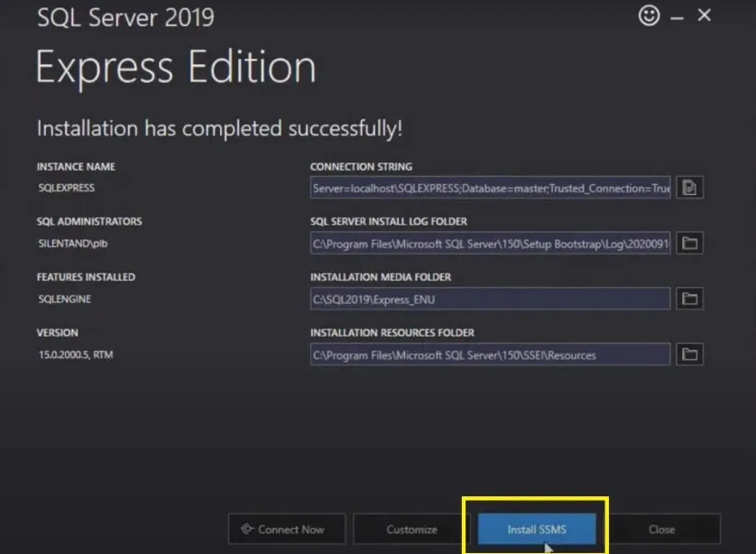The width and height of the screenshot is (756, 554).
Task: Click the 15.0.2000.5, RTM version text
Action: tap(75, 355)
